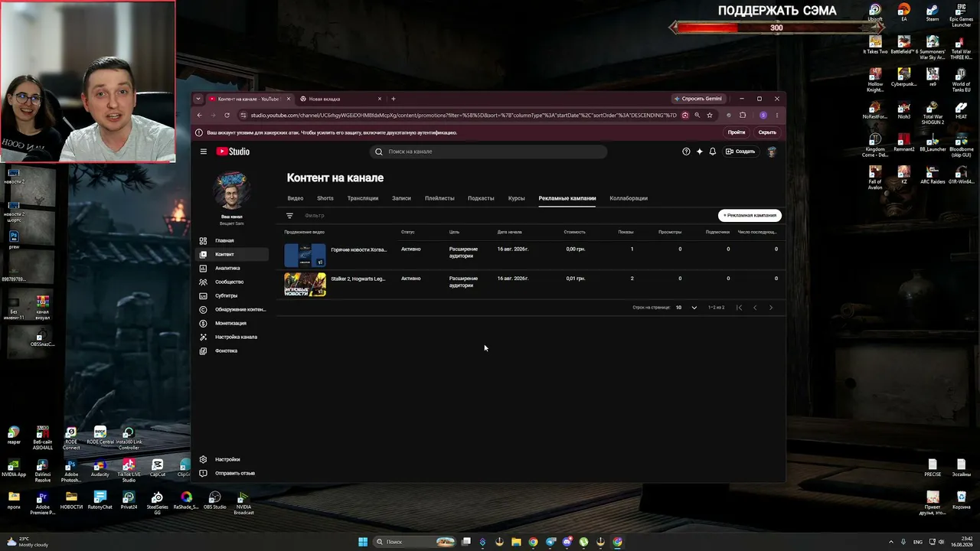
Task: Click the Chrome profile avatar
Action: 763,116
